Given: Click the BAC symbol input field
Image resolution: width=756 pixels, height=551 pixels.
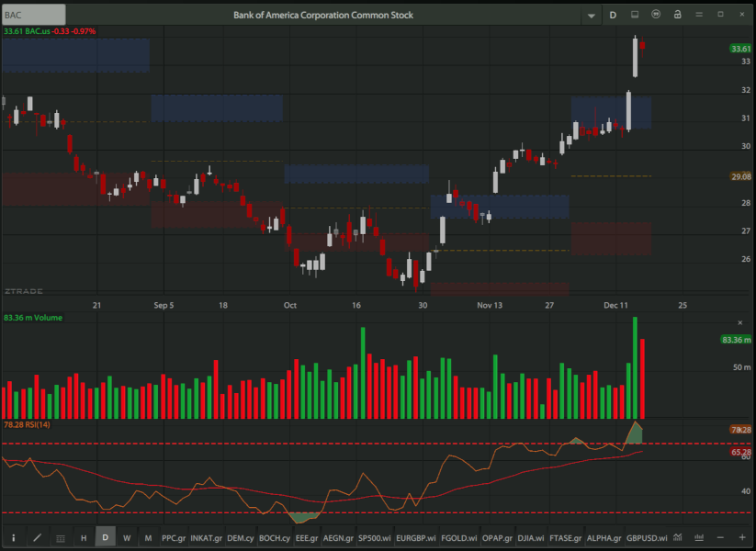Looking at the screenshot, I should pos(34,15).
